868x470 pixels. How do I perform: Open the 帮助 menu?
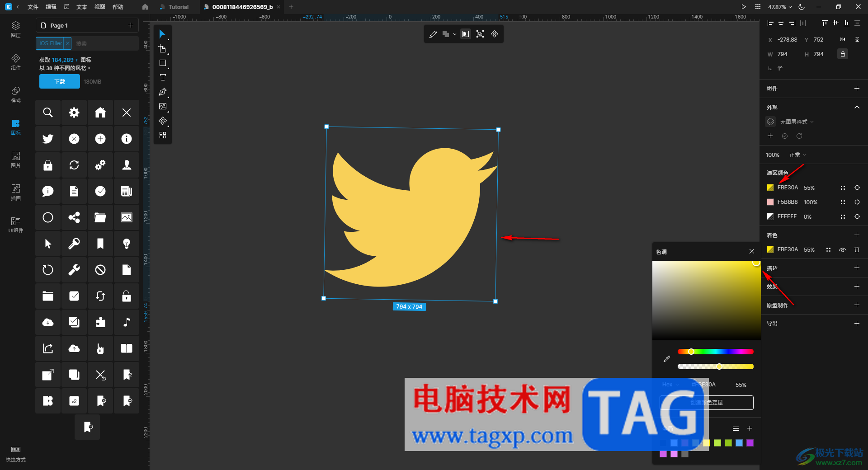(118, 7)
